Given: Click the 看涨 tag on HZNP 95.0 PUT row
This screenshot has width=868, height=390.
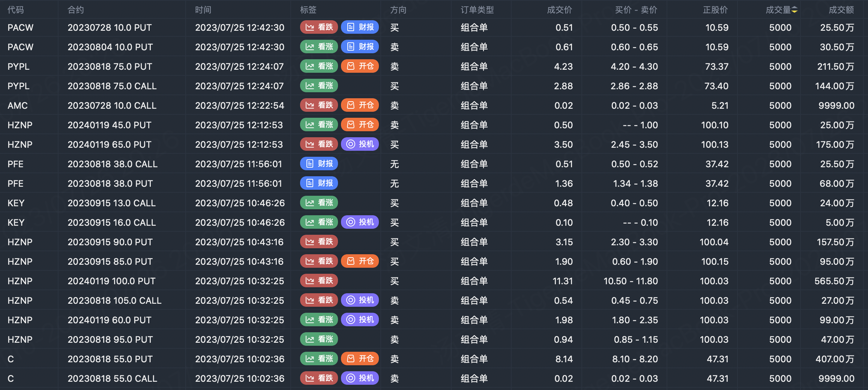Looking at the screenshot, I should tap(319, 339).
